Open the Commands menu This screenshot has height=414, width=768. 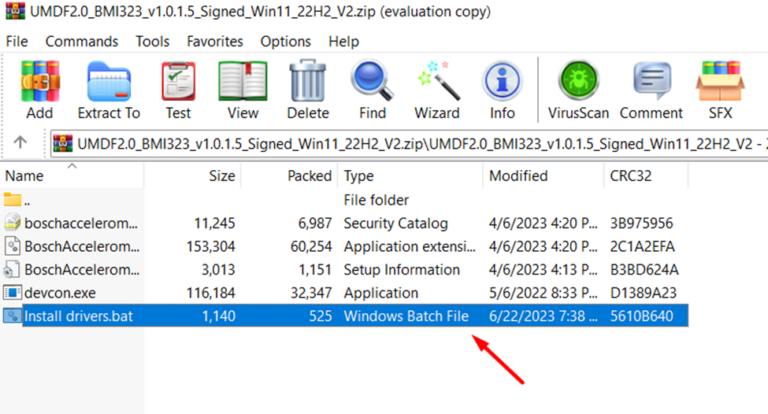tap(81, 41)
